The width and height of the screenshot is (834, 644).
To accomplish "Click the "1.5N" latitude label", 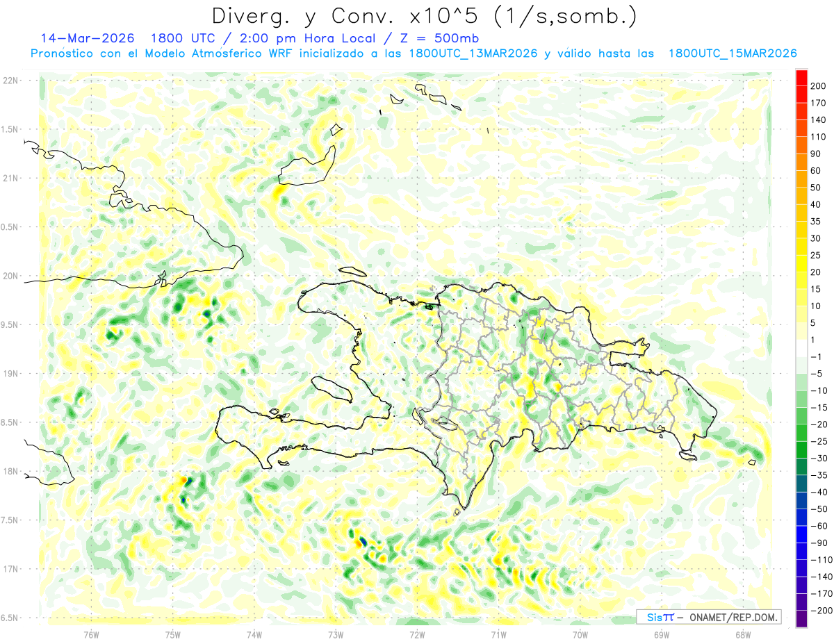I will [x=10, y=129].
